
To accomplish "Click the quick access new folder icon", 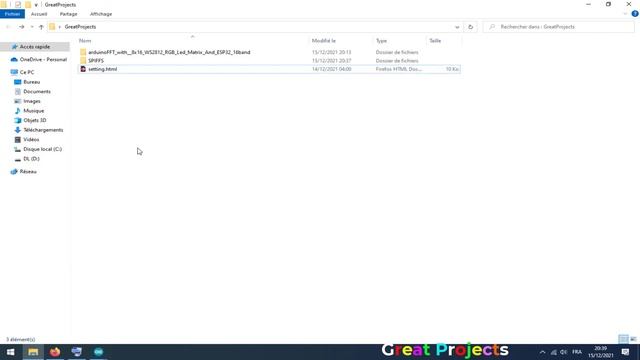I will coord(28,4).
